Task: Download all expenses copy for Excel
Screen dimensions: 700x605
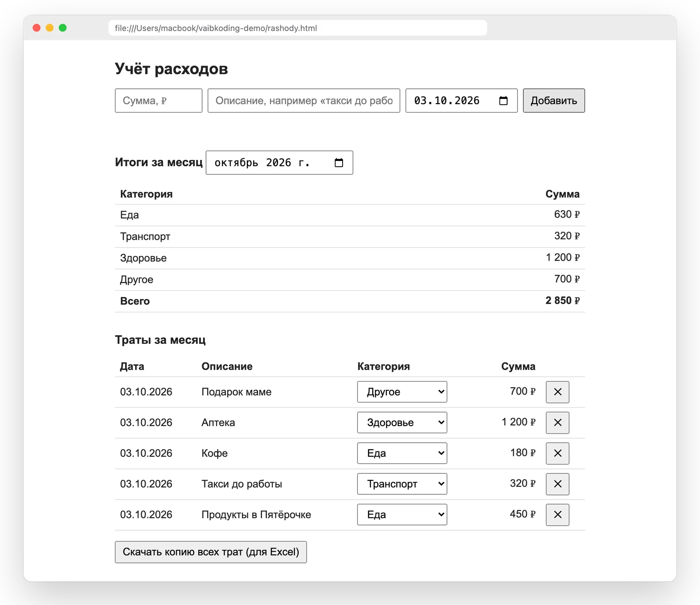Action: pos(211,552)
